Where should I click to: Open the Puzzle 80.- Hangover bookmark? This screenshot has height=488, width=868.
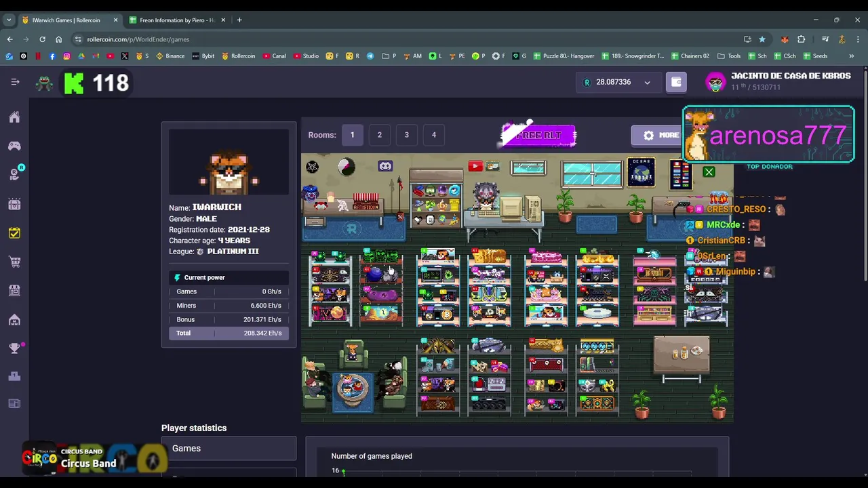point(564,56)
